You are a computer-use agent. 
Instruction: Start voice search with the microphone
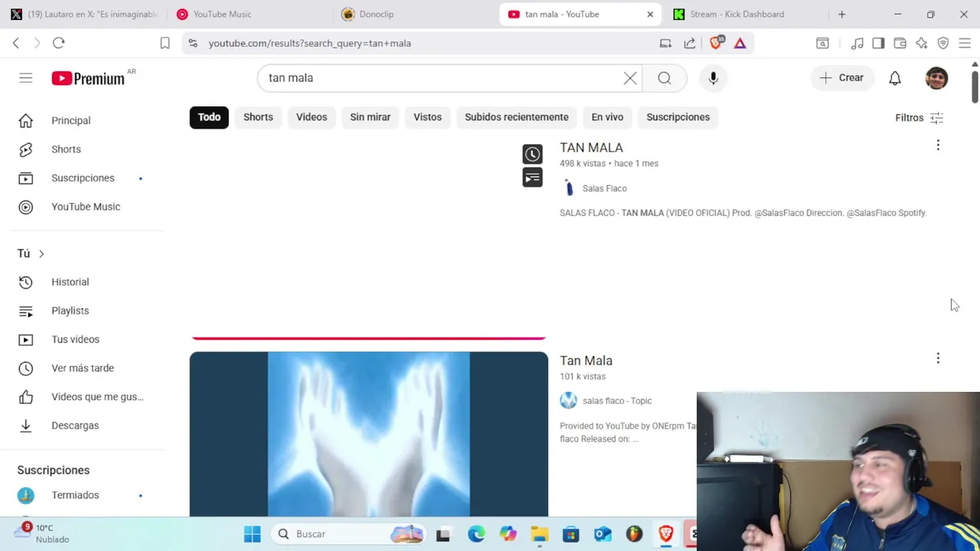pyautogui.click(x=713, y=78)
